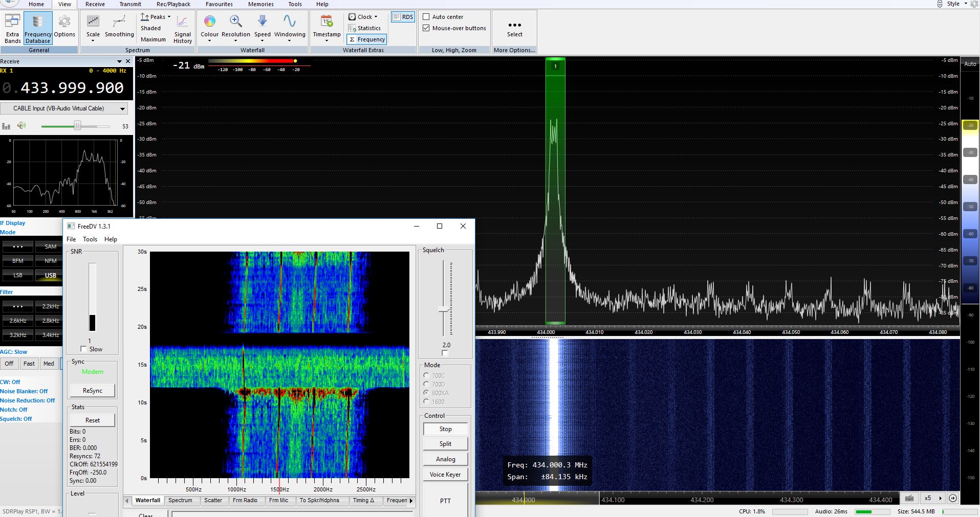980x517 pixels.
Task: Switch to the Rec/Playback ribbon tab
Action: pos(173,4)
